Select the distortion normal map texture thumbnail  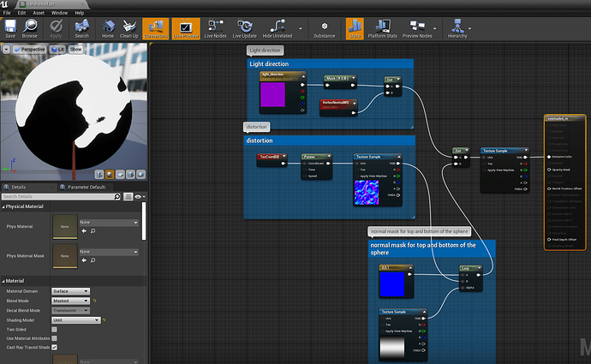pyautogui.click(x=367, y=193)
